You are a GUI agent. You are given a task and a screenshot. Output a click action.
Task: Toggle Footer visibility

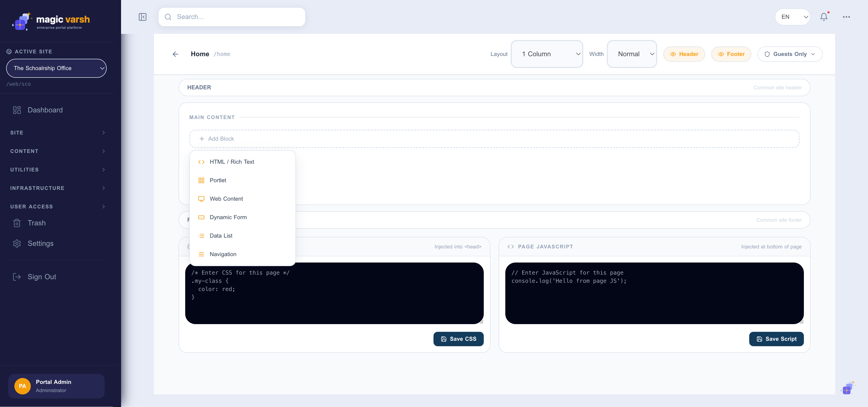pos(731,54)
